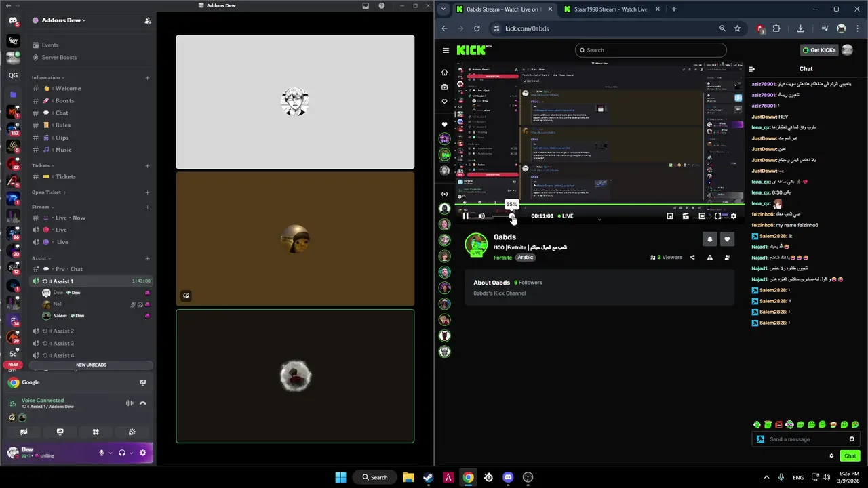Select Events in the server sidebar
The height and width of the screenshot is (488, 868).
tap(90, 45)
